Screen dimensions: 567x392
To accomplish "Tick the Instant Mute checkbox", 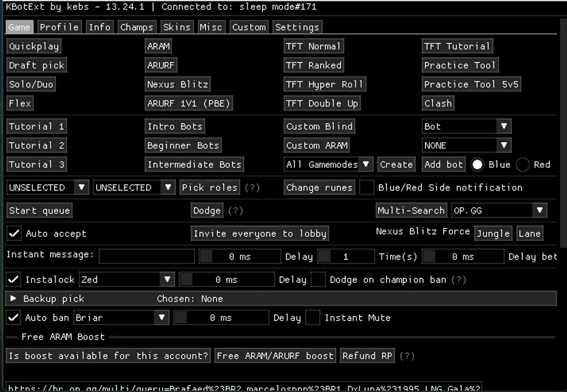I will pos(313,318).
